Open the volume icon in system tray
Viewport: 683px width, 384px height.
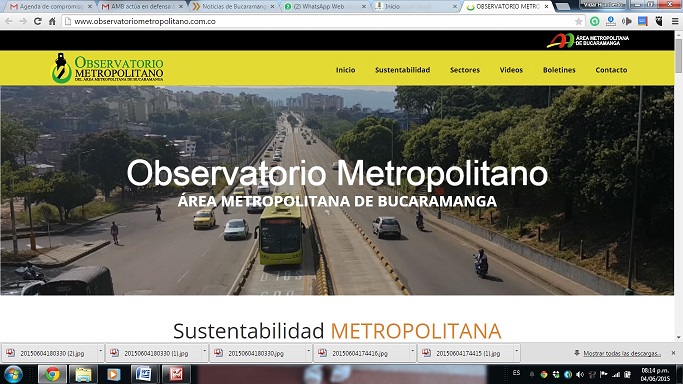[579, 374]
